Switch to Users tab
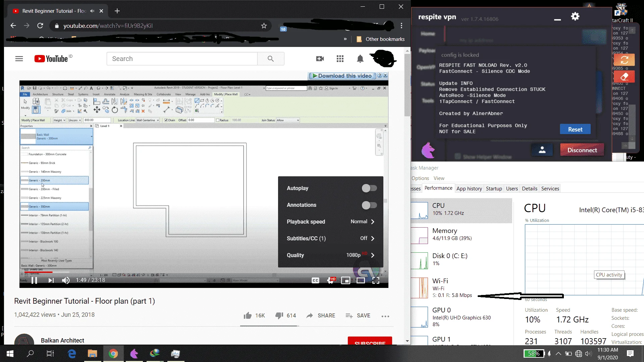The image size is (644, 362). (x=512, y=189)
